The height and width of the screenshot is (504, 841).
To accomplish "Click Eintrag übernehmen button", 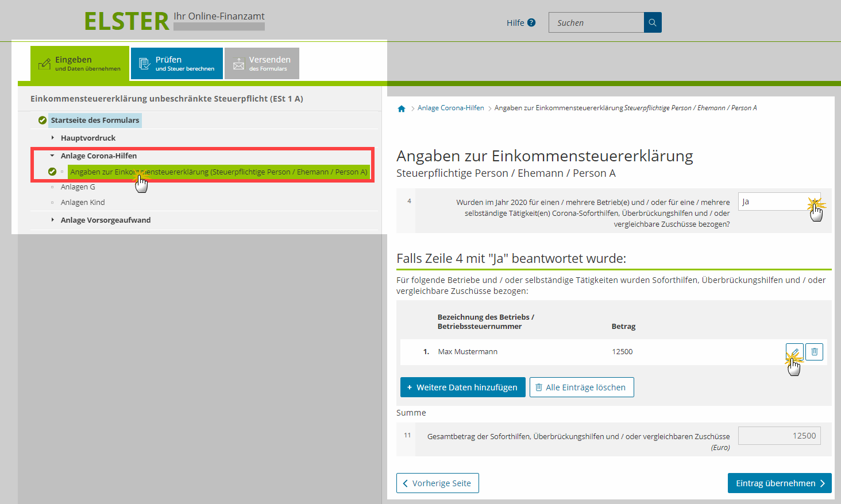I will coord(780,483).
